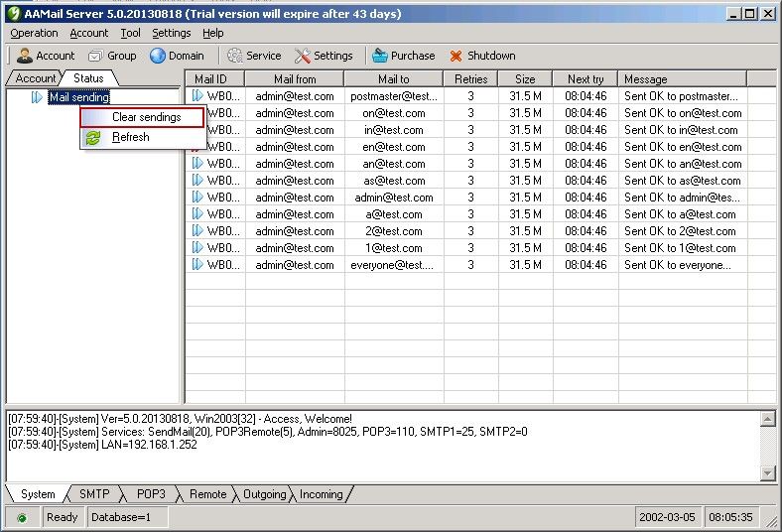Choose Clear sendings from context menu
Image resolution: width=782 pixels, height=532 pixels.
click(x=142, y=117)
